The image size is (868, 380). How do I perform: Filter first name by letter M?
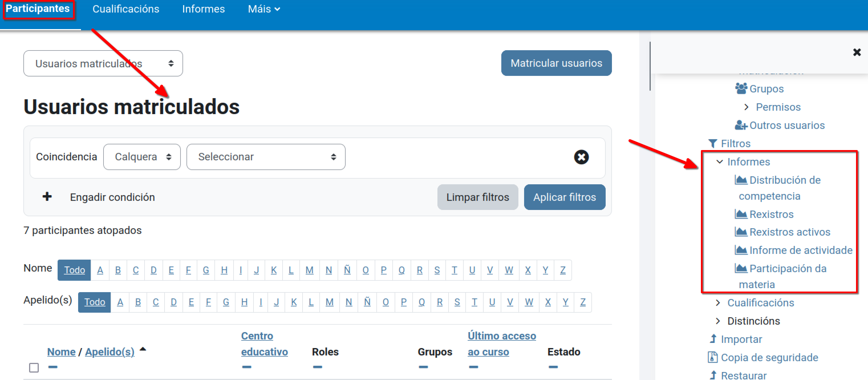pyautogui.click(x=309, y=270)
